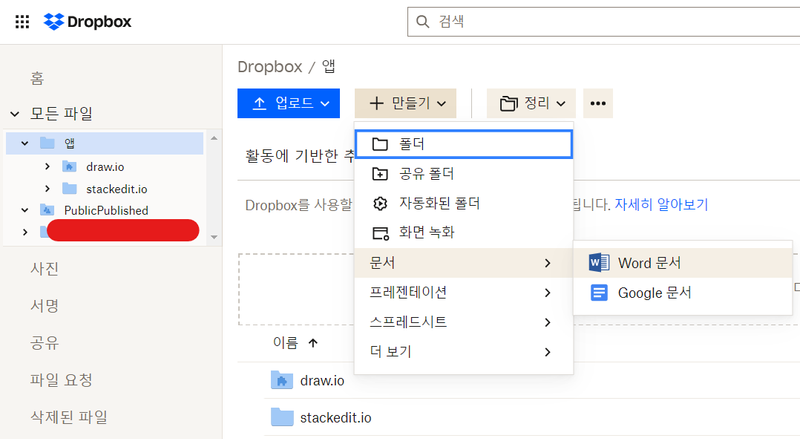
Task: Choose 공유 폴더 from the menu
Action: [464, 174]
